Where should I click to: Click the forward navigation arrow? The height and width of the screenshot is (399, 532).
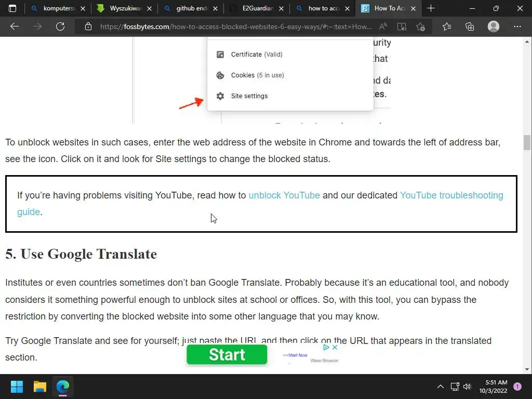click(37, 26)
